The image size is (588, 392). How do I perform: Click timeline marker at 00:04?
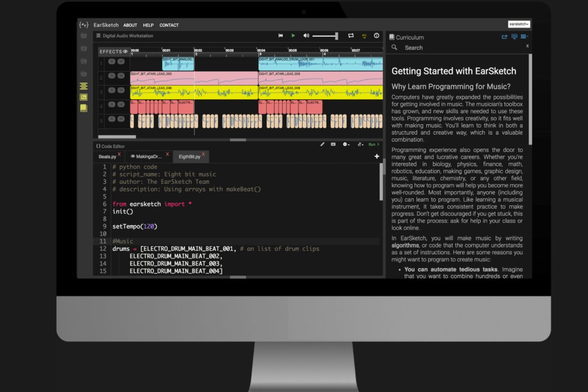261,50
